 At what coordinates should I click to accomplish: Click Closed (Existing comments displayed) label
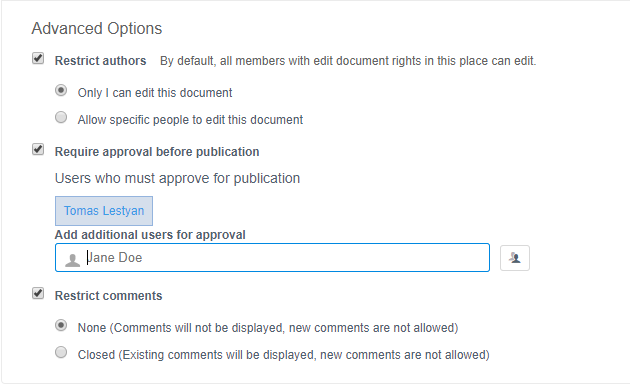click(x=284, y=355)
